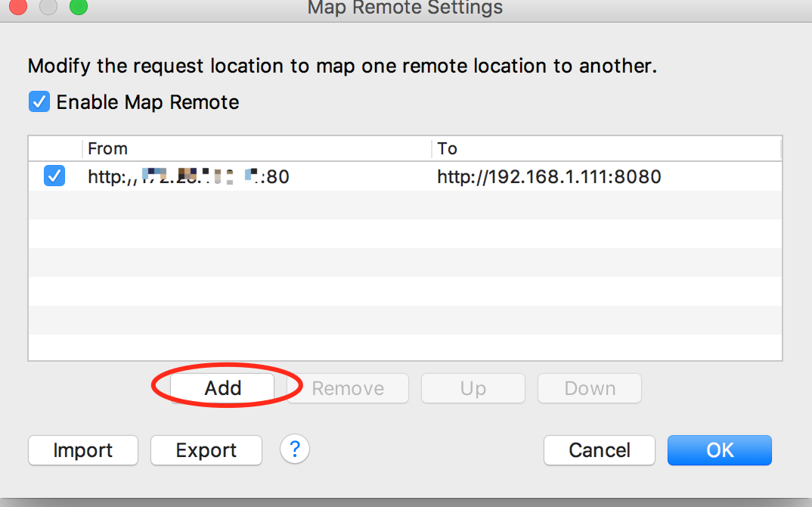This screenshot has width=812, height=507.
Task: Cancel the Map Remote dialog
Action: (600, 450)
